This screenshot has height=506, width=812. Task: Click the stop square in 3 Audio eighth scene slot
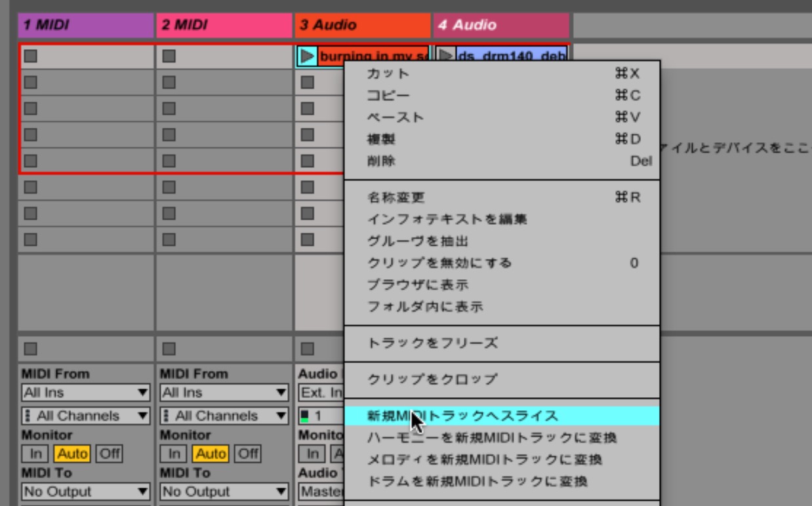point(308,239)
